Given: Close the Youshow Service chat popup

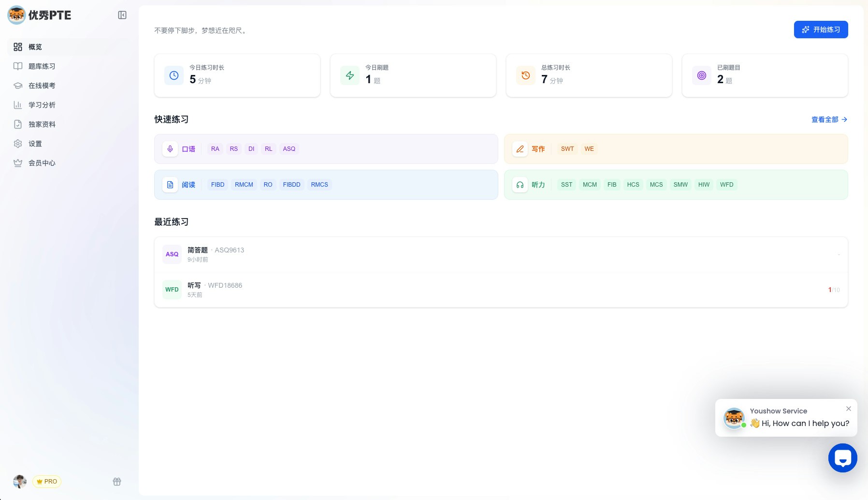Looking at the screenshot, I should [848, 409].
